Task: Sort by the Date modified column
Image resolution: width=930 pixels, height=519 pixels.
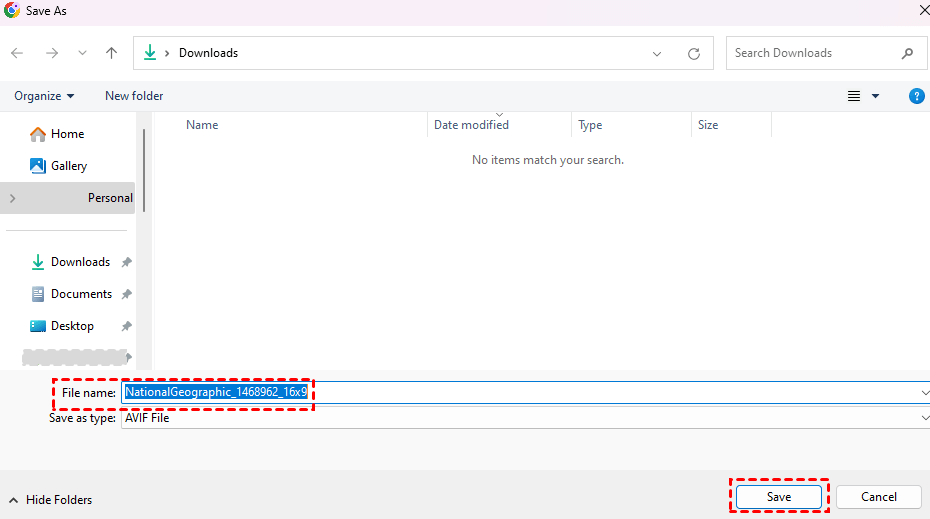Action: coord(471,125)
